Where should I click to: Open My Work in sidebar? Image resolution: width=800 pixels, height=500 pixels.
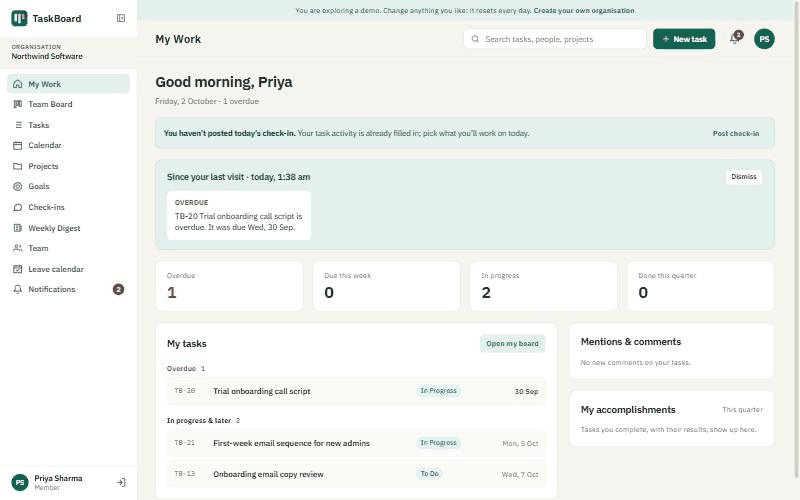tap(68, 84)
